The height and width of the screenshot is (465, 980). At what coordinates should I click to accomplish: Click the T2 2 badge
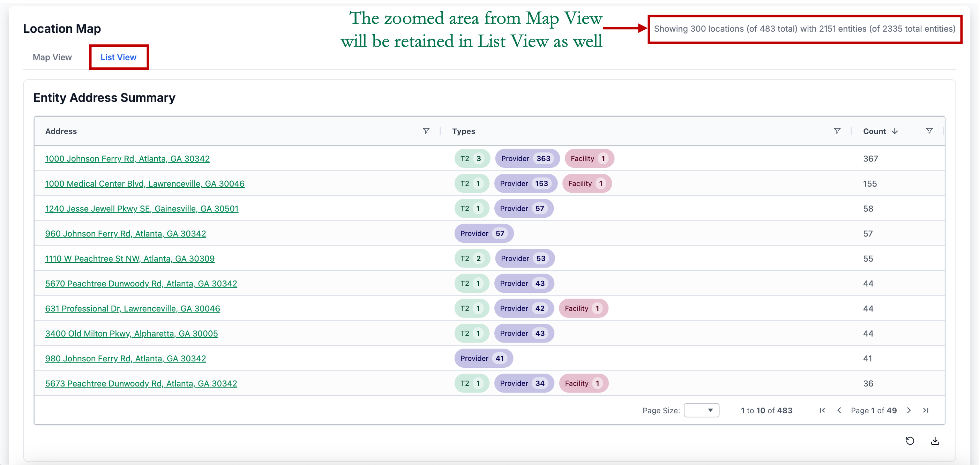(x=471, y=258)
